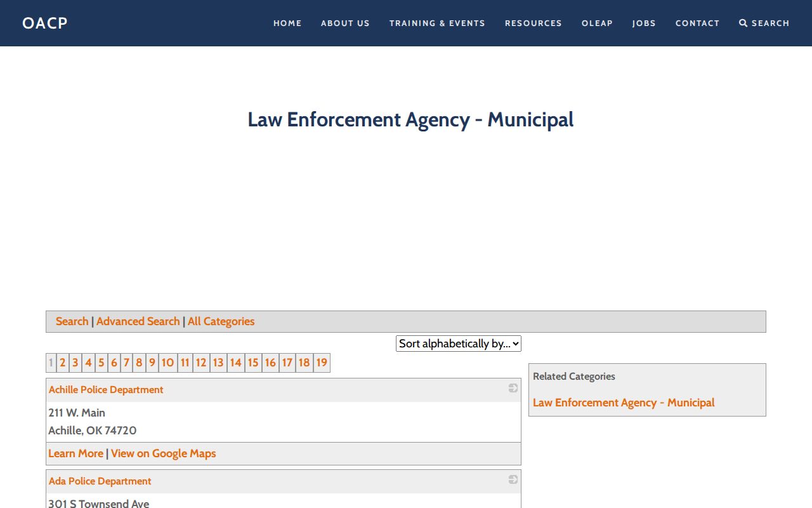Screen dimensions: 812x508
Task: Go to results page 3
Action: point(75,363)
